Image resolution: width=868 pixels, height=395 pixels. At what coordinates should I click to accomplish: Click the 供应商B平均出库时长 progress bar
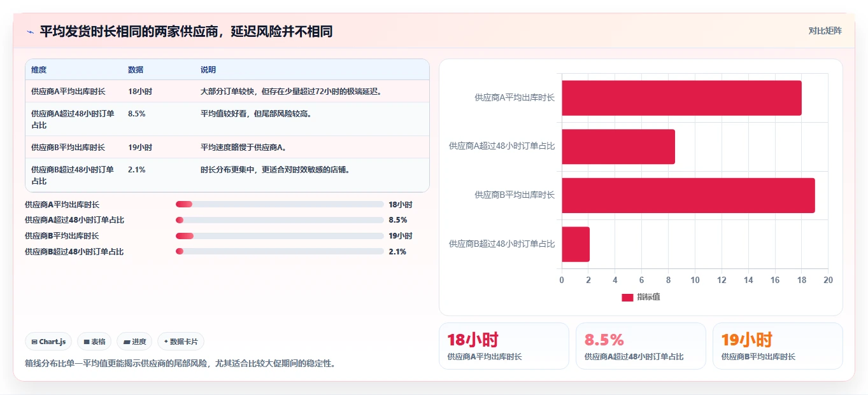[280, 236]
